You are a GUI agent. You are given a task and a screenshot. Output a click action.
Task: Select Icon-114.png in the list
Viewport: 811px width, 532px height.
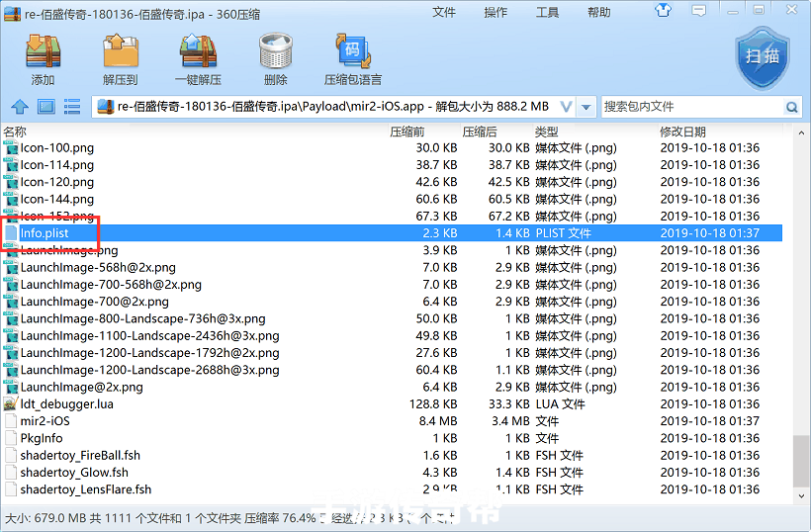coord(57,165)
